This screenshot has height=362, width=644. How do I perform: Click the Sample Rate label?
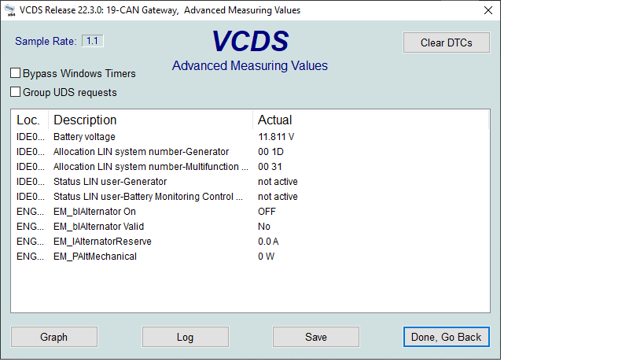(46, 41)
